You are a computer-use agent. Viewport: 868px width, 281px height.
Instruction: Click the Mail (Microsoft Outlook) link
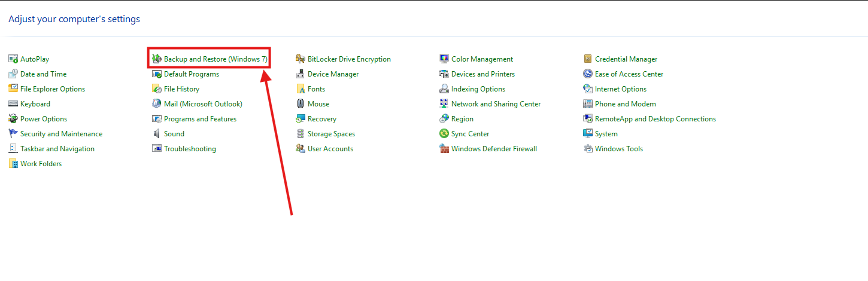(x=203, y=104)
